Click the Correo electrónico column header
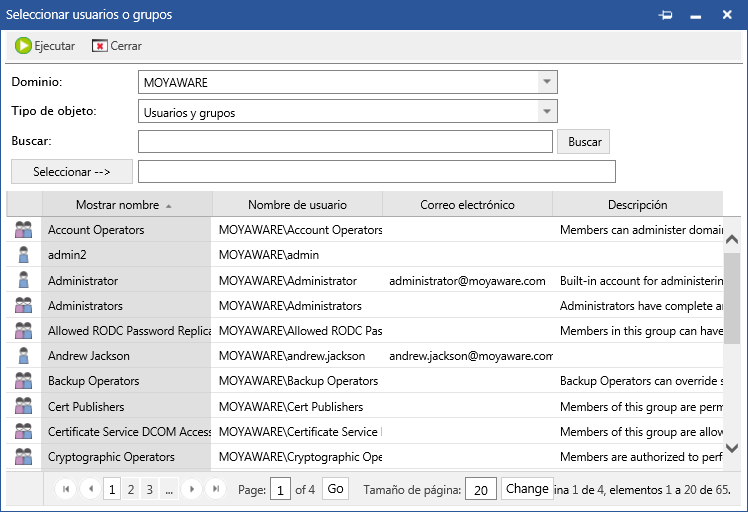The width and height of the screenshot is (748, 512). pos(468,205)
